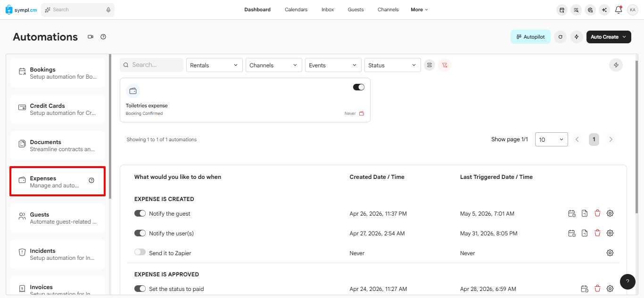The height and width of the screenshot is (298, 644).
Task: Select Documents in the automations sidebar
Action: pos(58,145)
